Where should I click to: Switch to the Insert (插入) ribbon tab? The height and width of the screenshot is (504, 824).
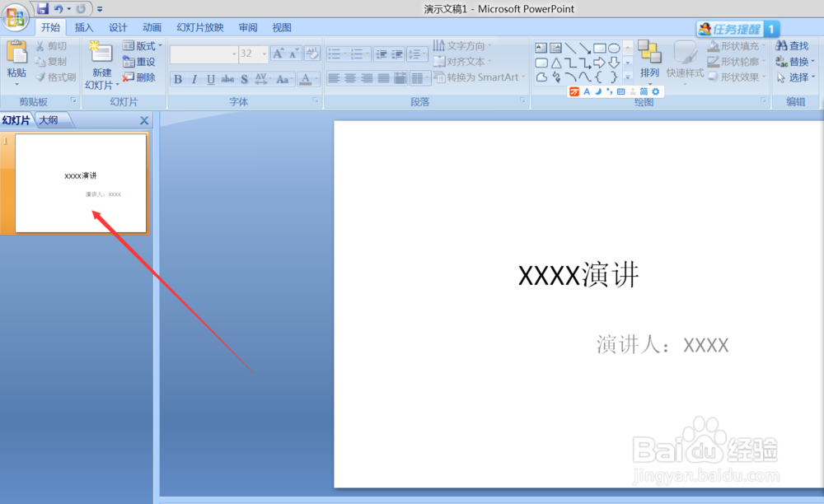pyautogui.click(x=83, y=27)
